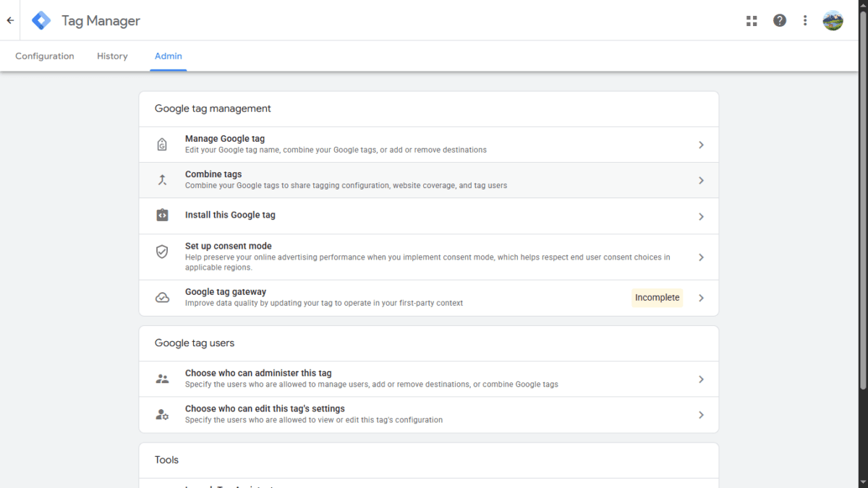Image resolution: width=868 pixels, height=488 pixels.
Task: Open Google tag gateway settings
Action: click(429, 297)
